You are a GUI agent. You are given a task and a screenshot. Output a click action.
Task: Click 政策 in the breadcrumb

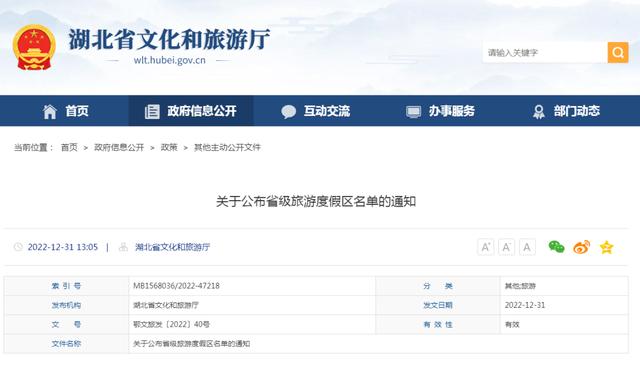[169, 147]
